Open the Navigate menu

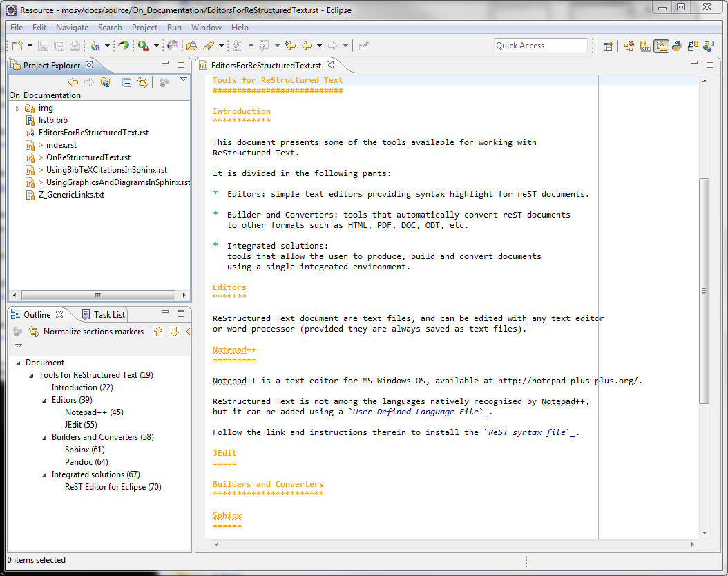(x=72, y=28)
